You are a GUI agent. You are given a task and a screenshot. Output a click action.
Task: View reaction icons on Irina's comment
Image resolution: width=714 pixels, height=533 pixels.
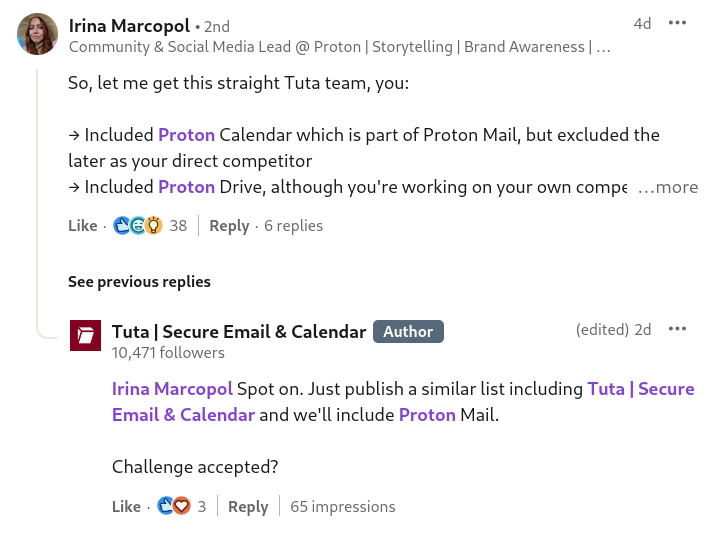(138, 226)
